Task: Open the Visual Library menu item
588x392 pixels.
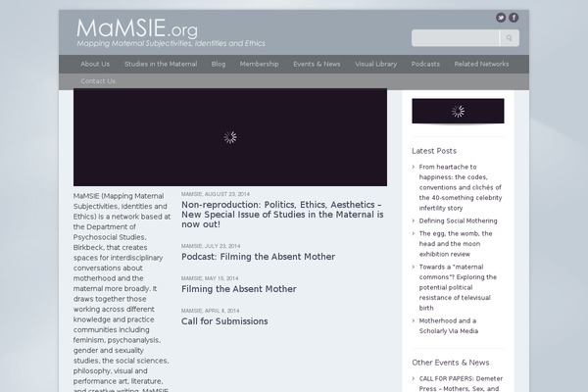Action: (x=375, y=64)
